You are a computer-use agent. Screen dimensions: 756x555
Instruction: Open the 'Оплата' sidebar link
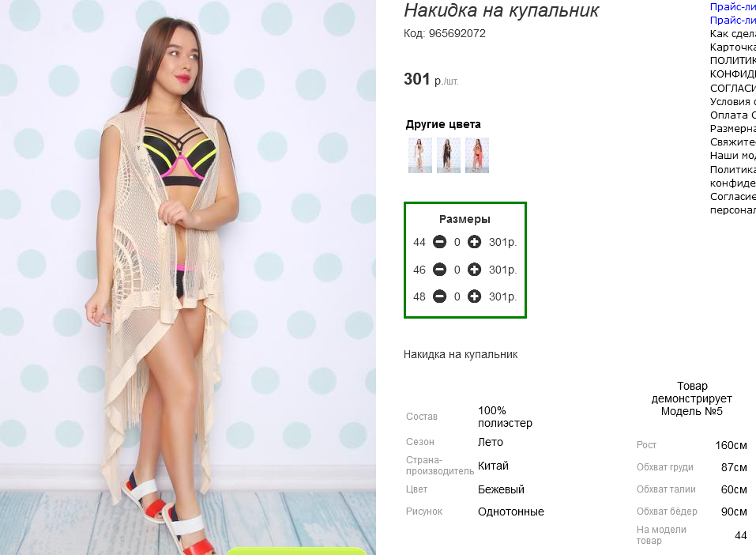pos(733,115)
